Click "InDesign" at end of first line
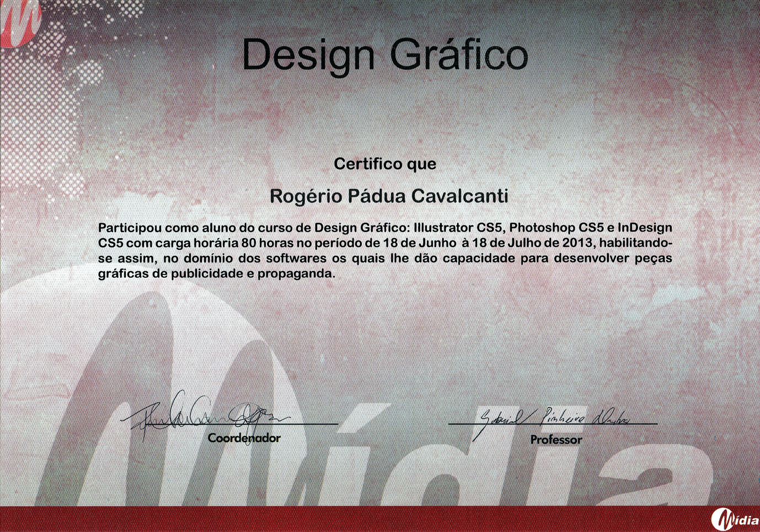This screenshot has width=760, height=532. click(644, 227)
